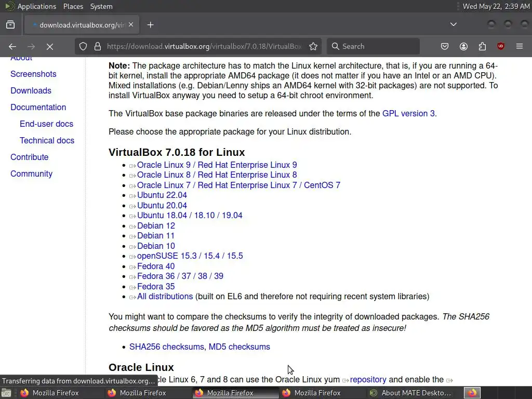This screenshot has height=399, width=532.
Task: Click the clock Wed May 22
Action: click(x=496, y=6)
